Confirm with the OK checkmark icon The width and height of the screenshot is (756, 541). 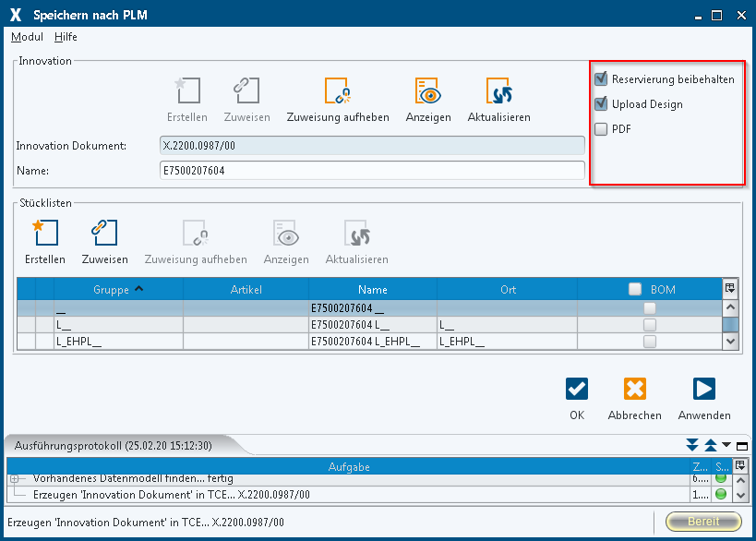coord(577,389)
